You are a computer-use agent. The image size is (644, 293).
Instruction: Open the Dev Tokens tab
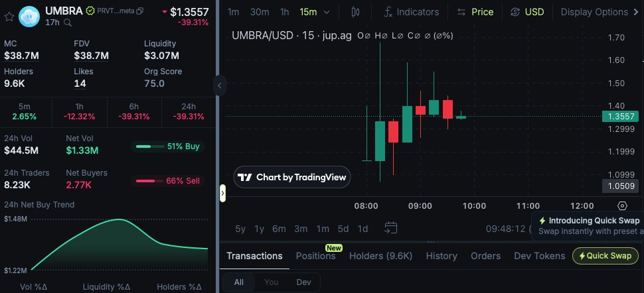point(539,256)
